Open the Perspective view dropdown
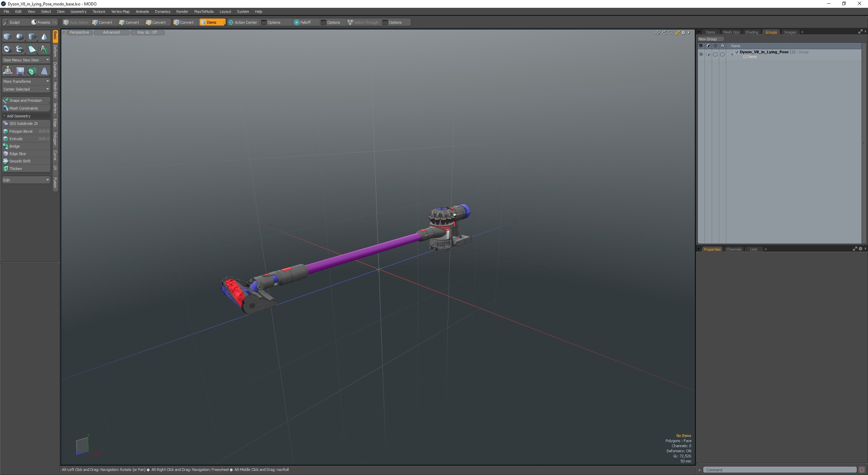This screenshot has width=868, height=475. click(80, 33)
